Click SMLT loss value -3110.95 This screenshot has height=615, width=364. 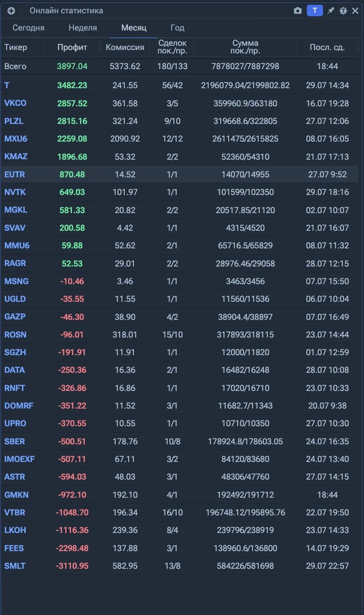[72, 566]
